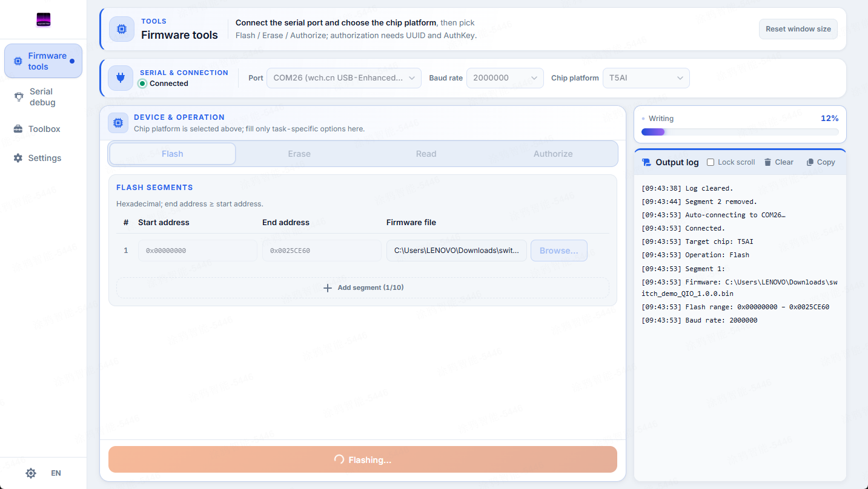
Task: Open the Port dropdown showing COM26
Action: tap(344, 78)
